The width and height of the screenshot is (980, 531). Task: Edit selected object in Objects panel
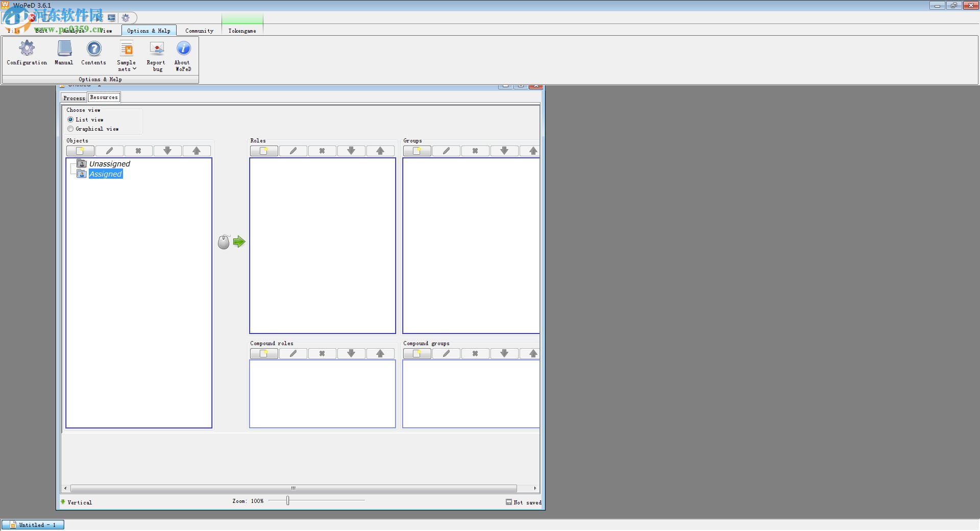pos(109,151)
